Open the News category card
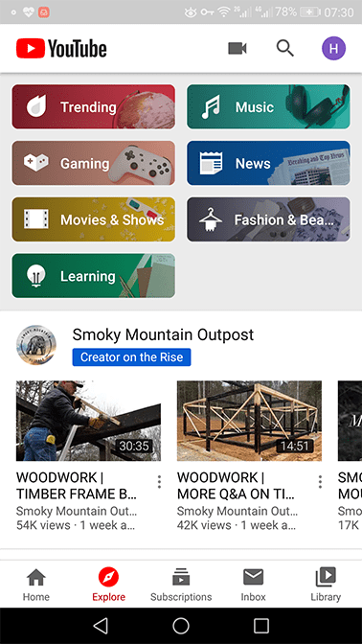 tap(268, 163)
